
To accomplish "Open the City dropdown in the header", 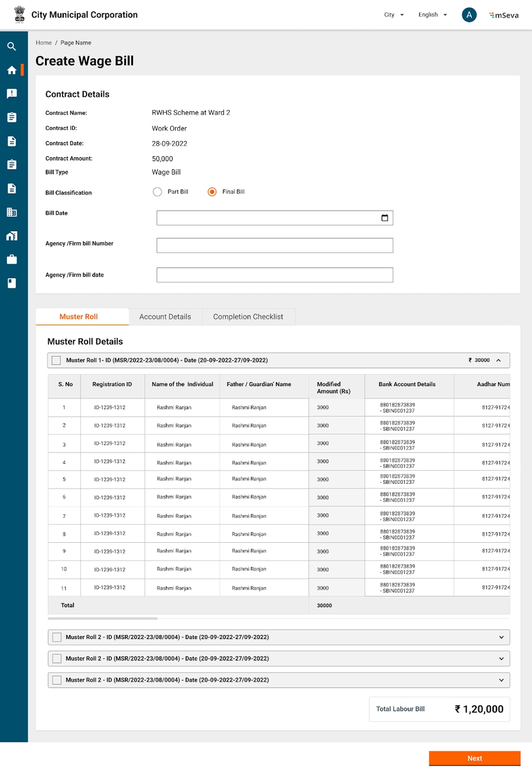I will click(x=394, y=15).
